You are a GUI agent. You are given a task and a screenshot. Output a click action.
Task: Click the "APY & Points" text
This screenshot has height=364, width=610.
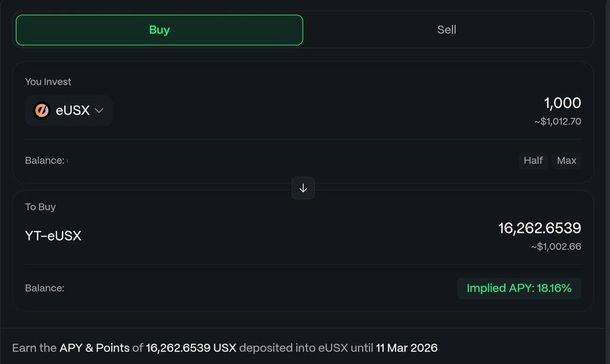pos(95,348)
